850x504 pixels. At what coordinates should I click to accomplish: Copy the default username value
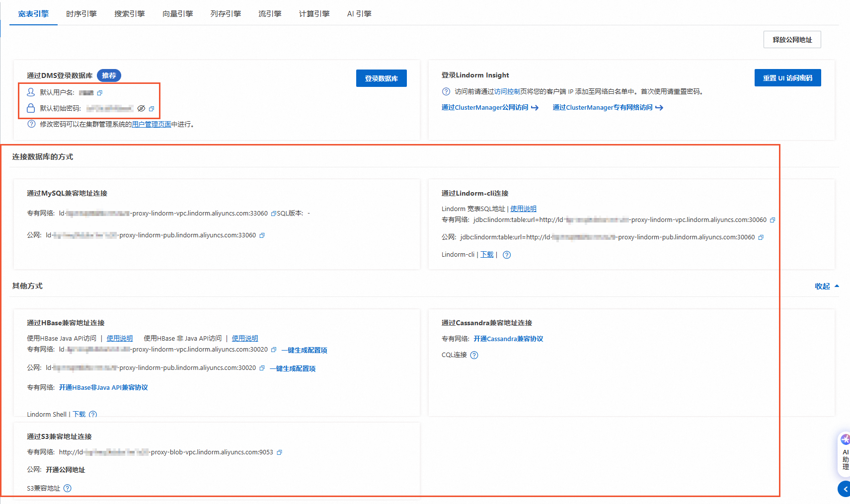tap(100, 93)
